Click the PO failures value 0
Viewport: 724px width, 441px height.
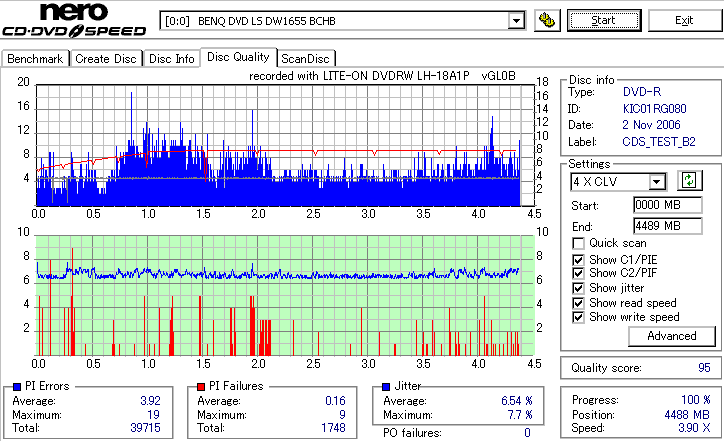coord(527,433)
